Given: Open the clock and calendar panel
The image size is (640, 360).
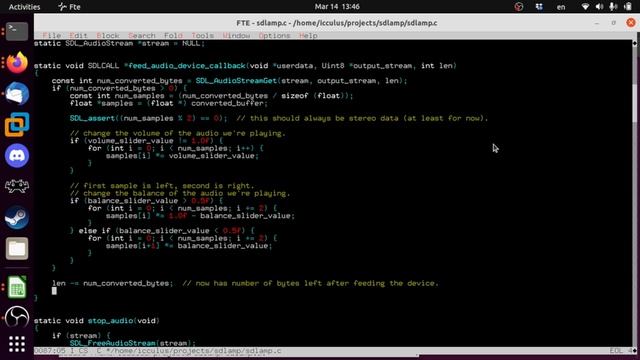Looking at the screenshot, I should 337,7.
